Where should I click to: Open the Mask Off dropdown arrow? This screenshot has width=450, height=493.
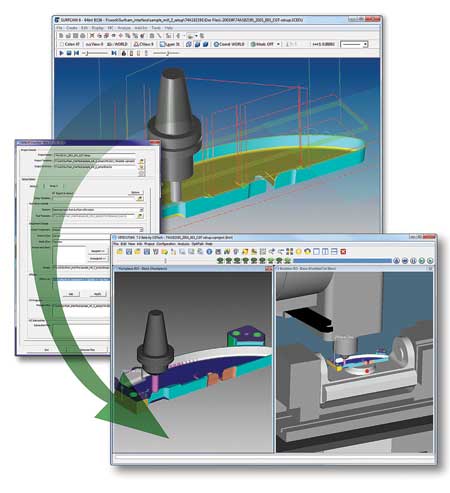(x=278, y=44)
